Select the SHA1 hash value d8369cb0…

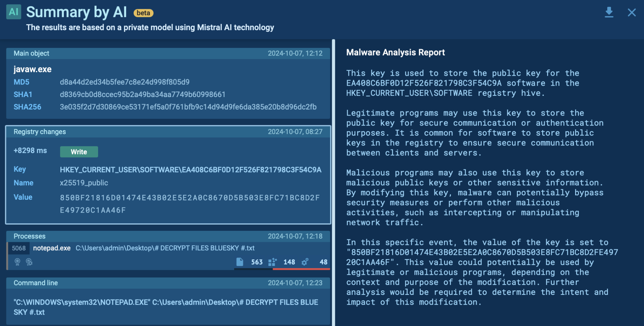[x=142, y=95]
